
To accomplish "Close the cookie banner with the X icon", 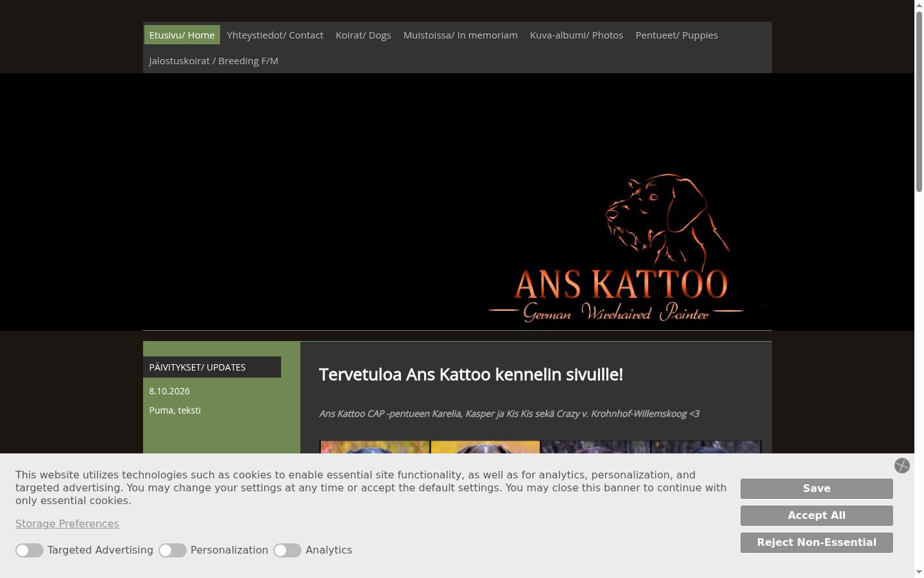I will pos(902,466).
